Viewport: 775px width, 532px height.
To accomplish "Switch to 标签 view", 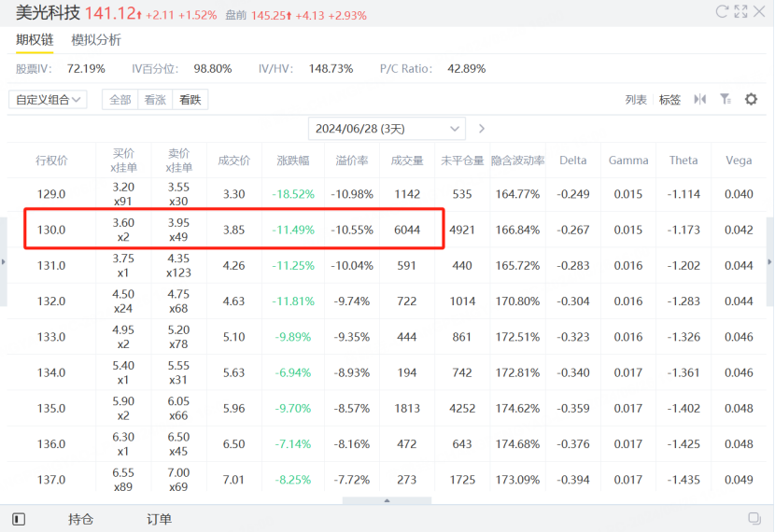I will 669,100.
